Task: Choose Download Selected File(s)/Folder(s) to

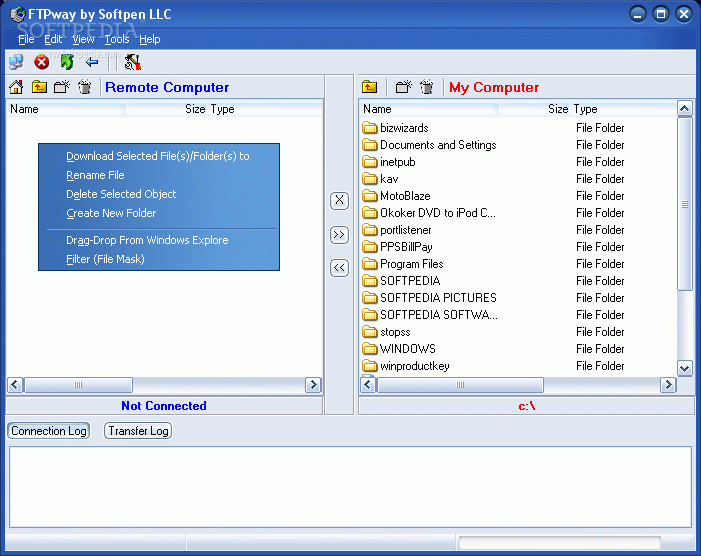Action: (x=158, y=156)
